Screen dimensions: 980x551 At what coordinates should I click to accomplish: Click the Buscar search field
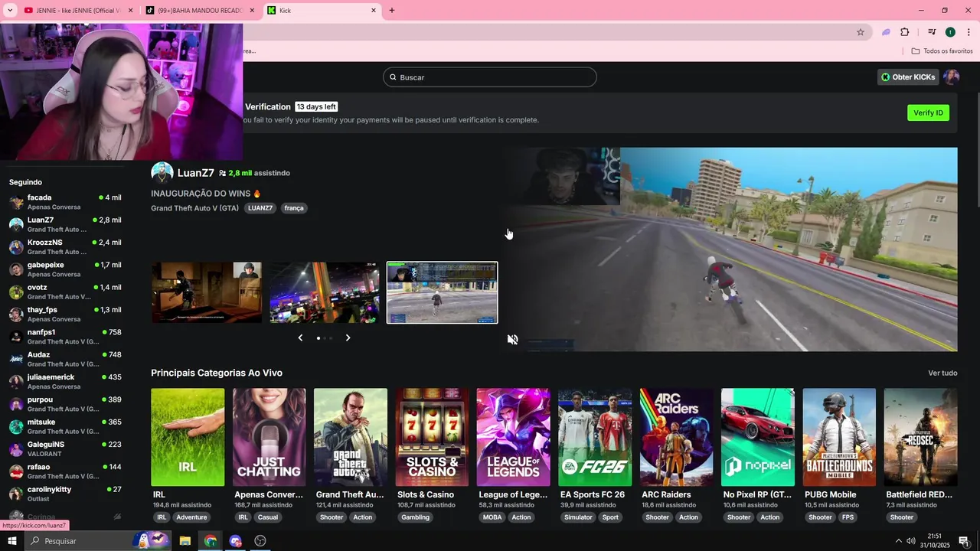pyautogui.click(x=490, y=77)
